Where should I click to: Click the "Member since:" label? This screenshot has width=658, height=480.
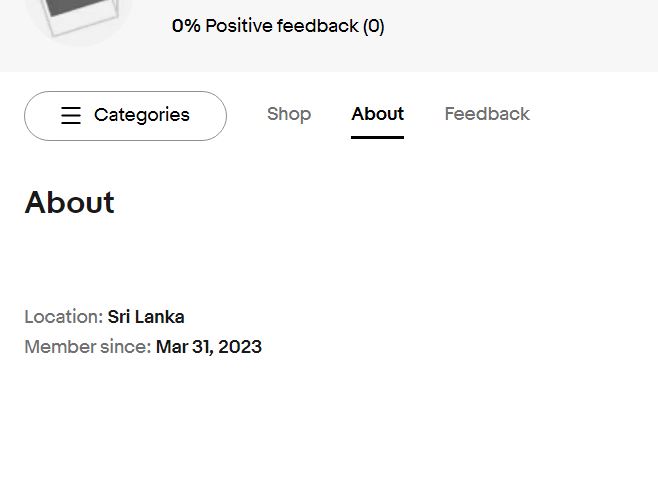87,347
